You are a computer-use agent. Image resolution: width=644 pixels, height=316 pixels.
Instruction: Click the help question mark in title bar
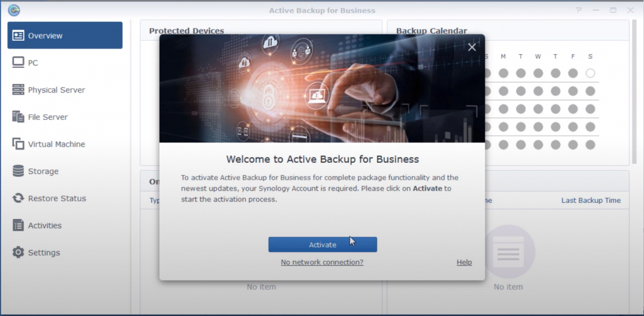tap(579, 11)
